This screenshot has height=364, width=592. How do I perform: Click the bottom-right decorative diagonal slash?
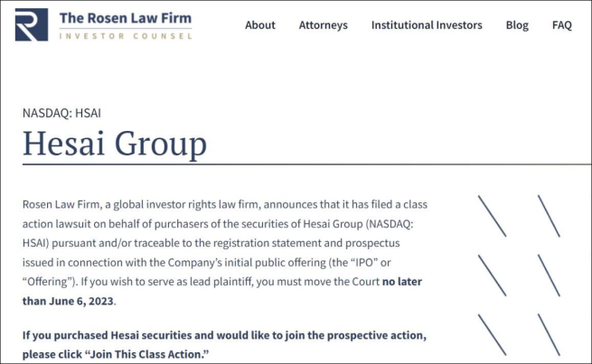(x=549, y=335)
